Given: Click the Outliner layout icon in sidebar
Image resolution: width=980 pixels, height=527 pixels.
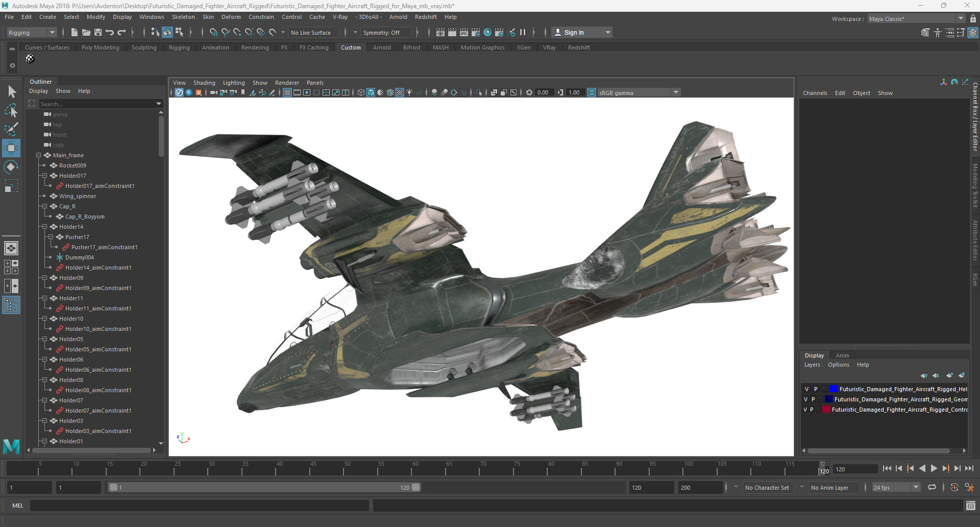Looking at the screenshot, I should coord(11,305).
